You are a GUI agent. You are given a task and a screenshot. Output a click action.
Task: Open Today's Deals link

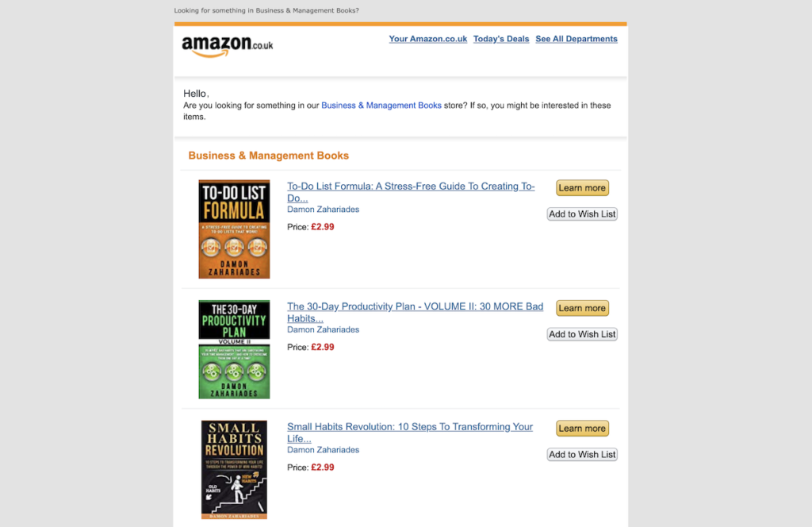[x=501, y=39]
